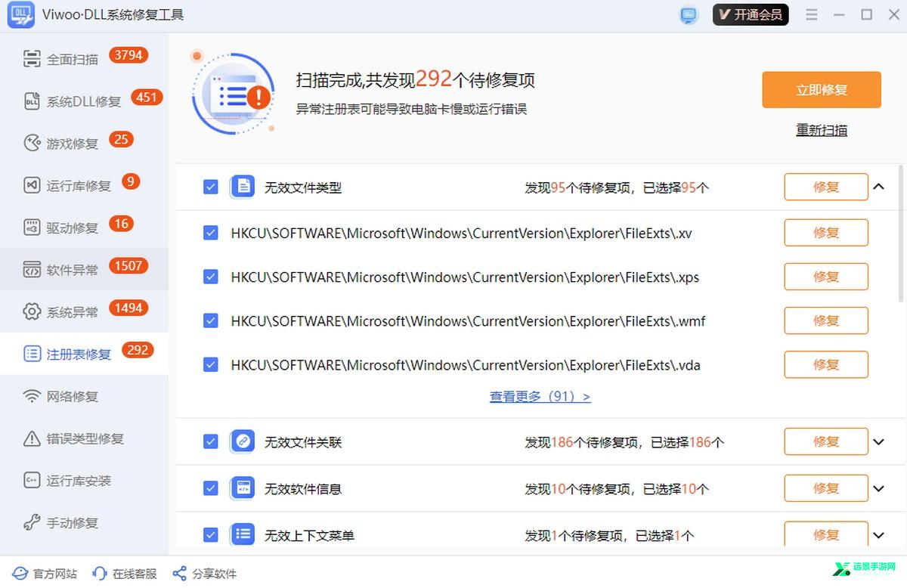Click the 软件异常 code icon
This screenshot has width=907, height=588.
point(32,270)
